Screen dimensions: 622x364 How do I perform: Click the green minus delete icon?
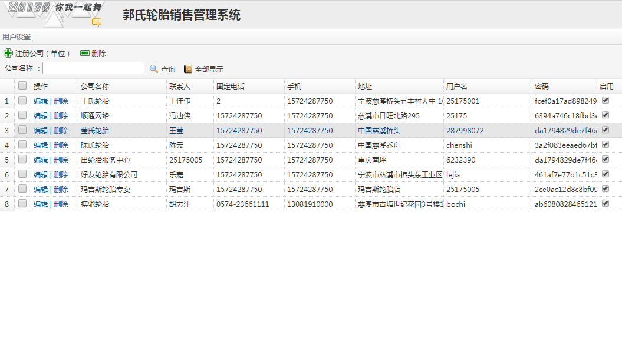pos(85,53)
